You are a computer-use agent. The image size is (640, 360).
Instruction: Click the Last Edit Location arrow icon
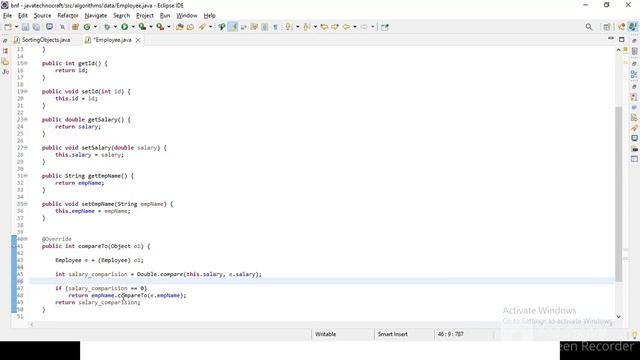click(324, 27)
